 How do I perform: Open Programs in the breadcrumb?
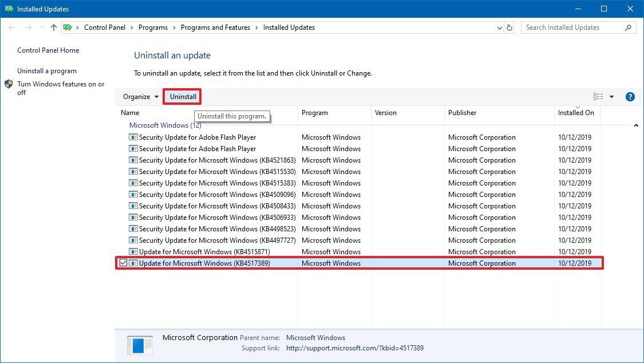tap(153, 27)
